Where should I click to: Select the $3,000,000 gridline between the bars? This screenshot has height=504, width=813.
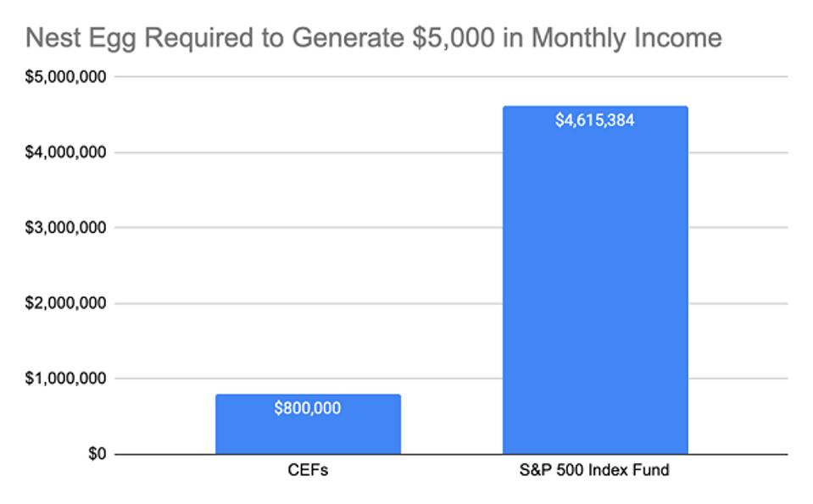(x=451, y=228)
